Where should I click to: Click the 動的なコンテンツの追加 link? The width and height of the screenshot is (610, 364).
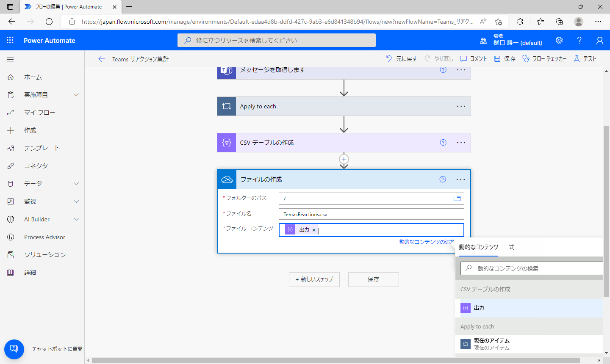tap(427, 242)
